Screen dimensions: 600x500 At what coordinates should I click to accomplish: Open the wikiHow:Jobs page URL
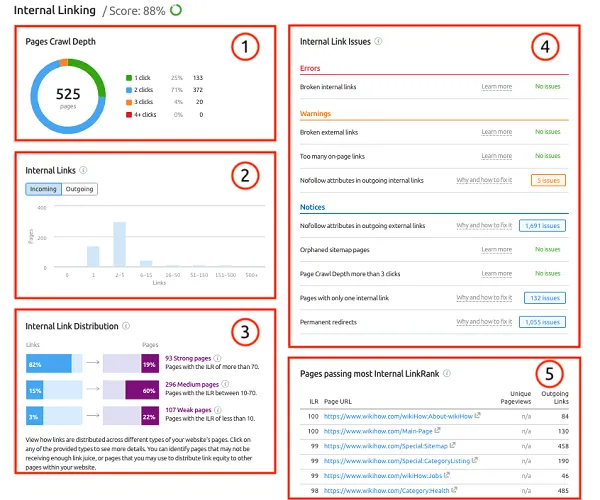pos(383,476)
